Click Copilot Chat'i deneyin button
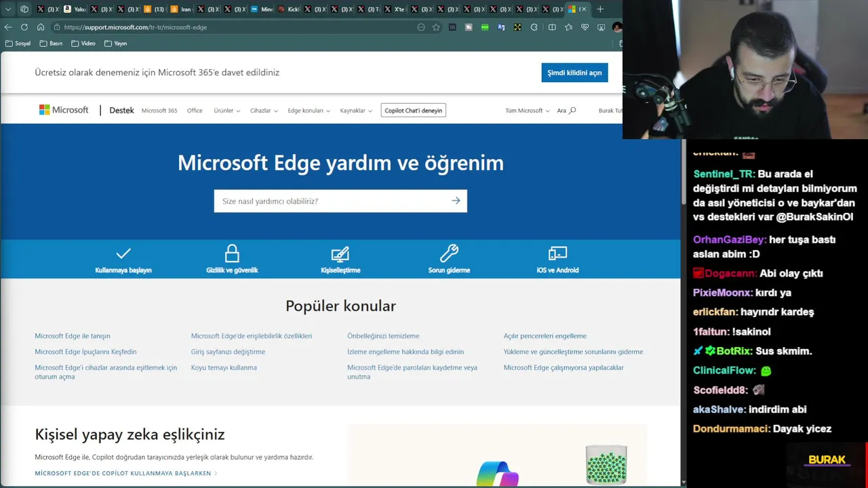The height and width of the screenshot is (488, 868). pos(414,110)
